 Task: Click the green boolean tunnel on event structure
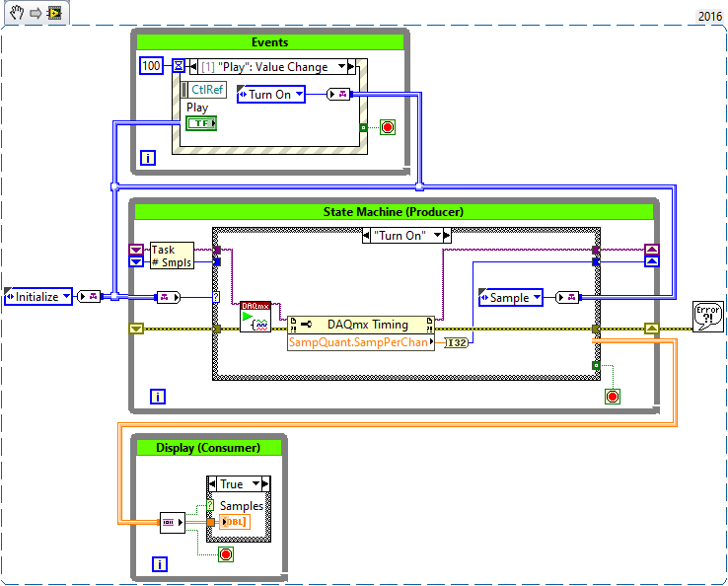click(x=364, y=127)
